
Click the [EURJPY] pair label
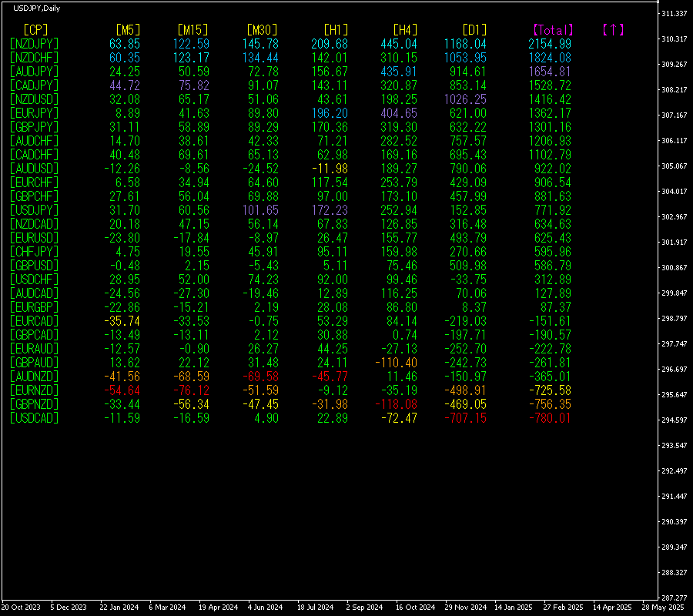[x=34, y=113]
